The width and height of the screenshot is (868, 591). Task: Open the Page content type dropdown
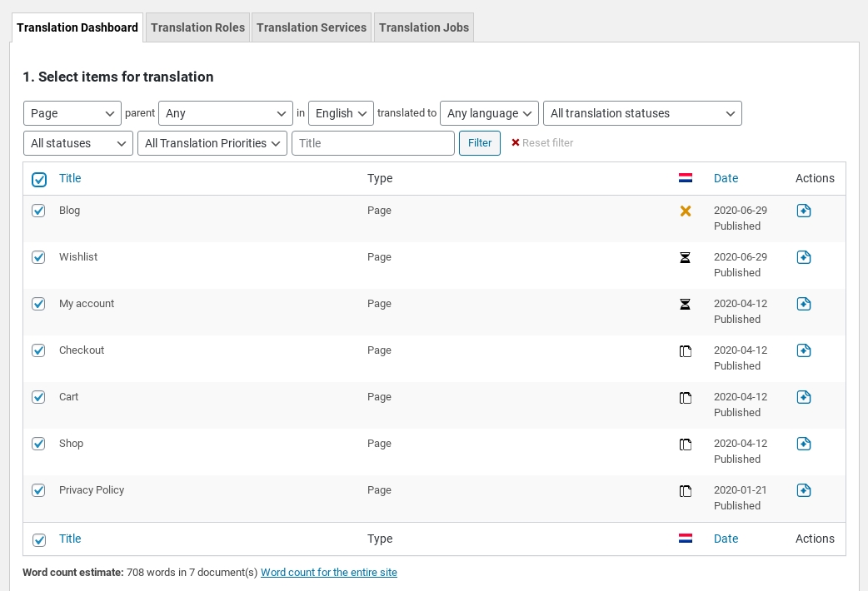coord(72,113)
